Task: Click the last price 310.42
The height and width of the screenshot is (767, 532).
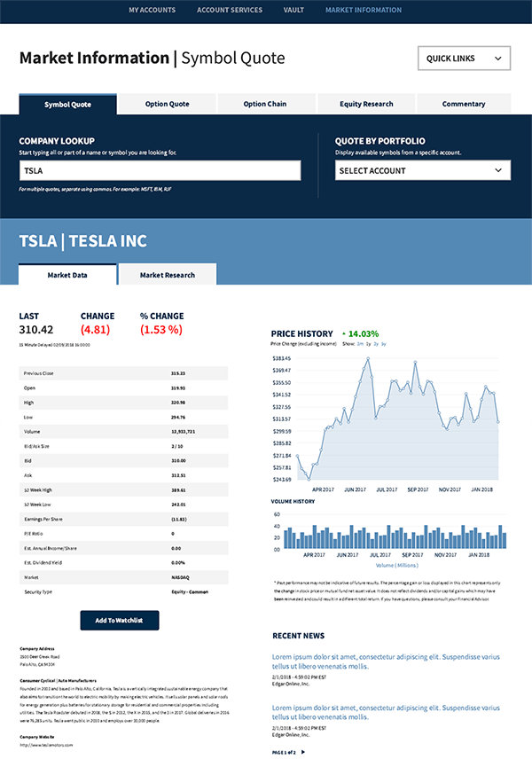Action: [x=36, y=330]
